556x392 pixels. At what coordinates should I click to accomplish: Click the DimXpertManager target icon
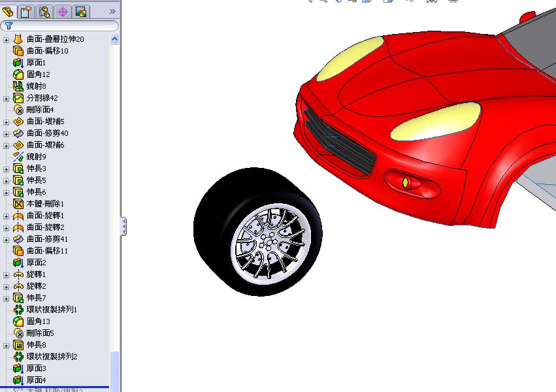click(62, 10)
